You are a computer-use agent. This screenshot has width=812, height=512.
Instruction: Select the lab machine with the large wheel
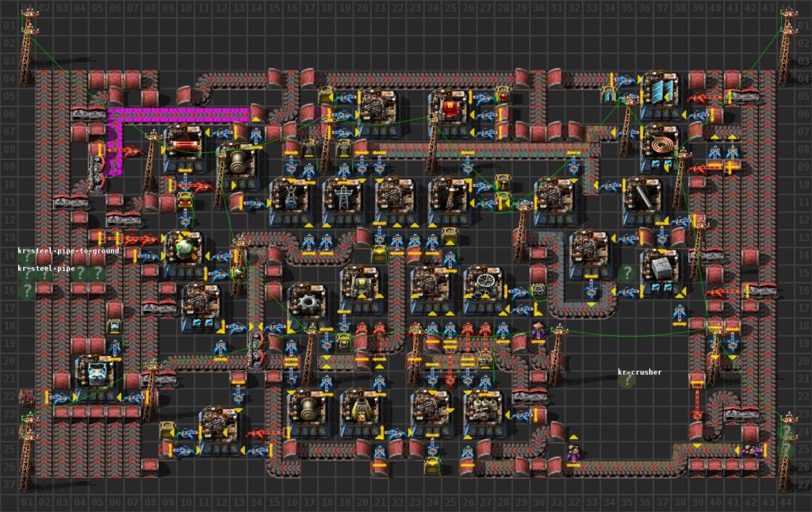(485, 279)
